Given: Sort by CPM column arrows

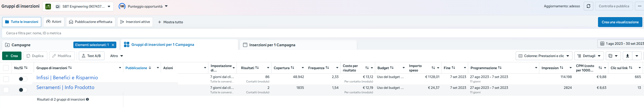Looking at the screenshot, I should [600, 68].
